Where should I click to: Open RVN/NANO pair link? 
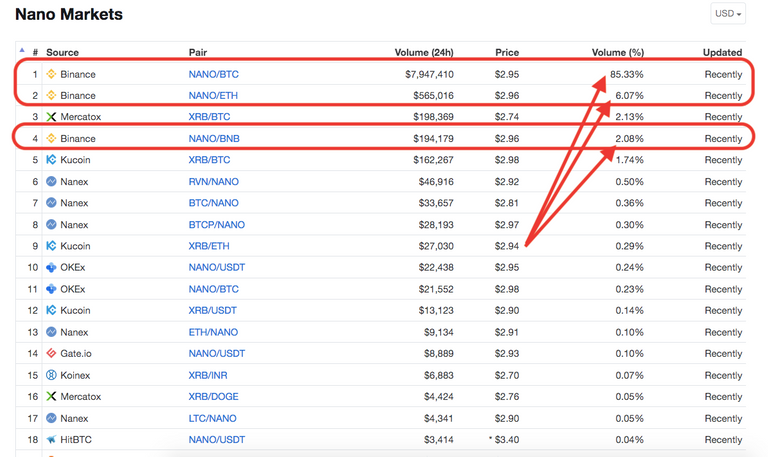pyautogui.click(x=214, y=182)
